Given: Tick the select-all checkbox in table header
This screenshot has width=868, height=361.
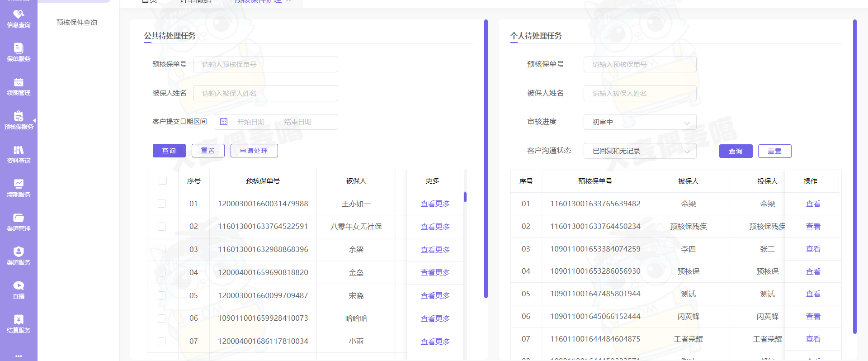Looking at the screenshot, I should [163, 180].
